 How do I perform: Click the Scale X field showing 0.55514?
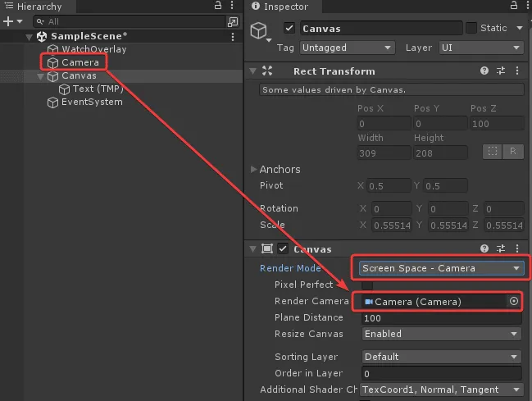click(392, 226)
